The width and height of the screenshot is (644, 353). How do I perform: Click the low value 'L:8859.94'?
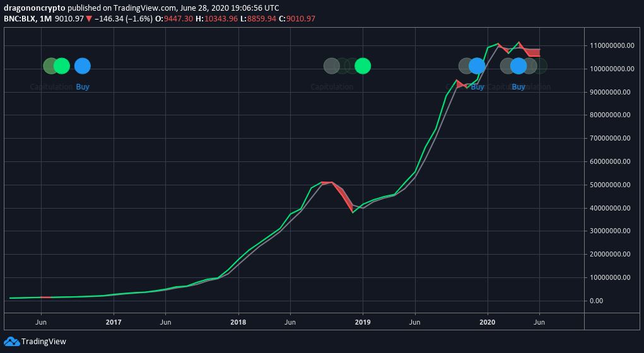pos(258,19)
